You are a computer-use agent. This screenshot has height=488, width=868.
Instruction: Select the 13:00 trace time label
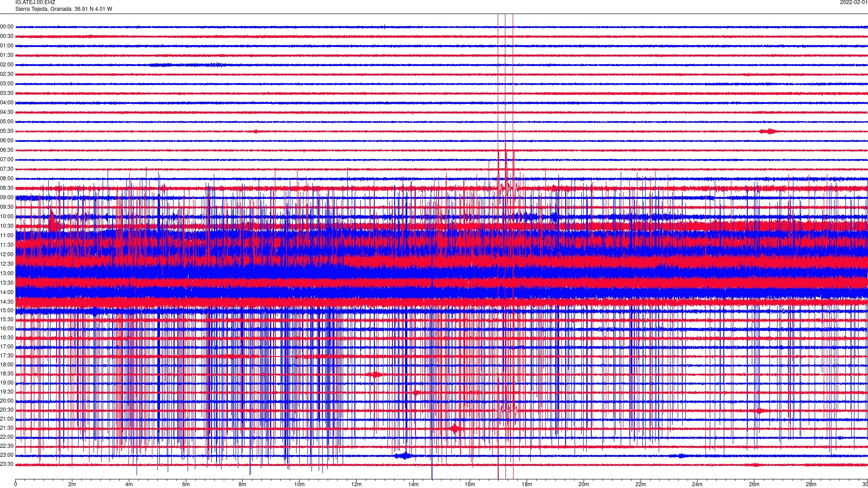7,274
